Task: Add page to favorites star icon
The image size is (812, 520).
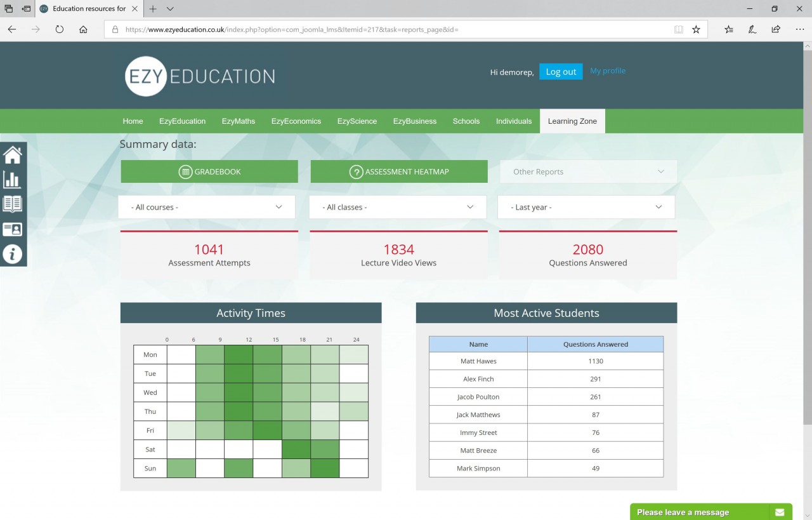Action: click(696, 29)
